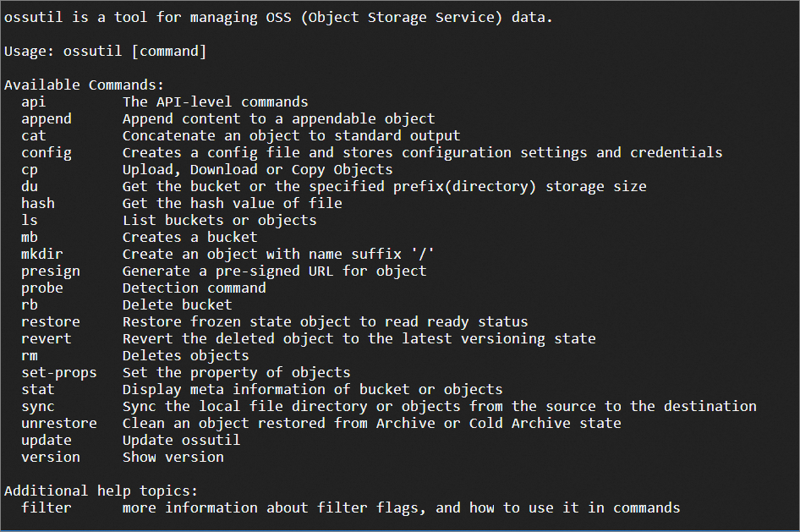Viewport: 800px width, 532px height.
Task: Click the 'hash' command name
Action: [38, 203]
